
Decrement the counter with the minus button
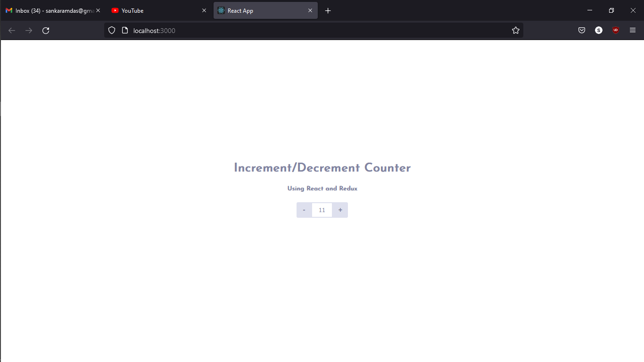304,210
